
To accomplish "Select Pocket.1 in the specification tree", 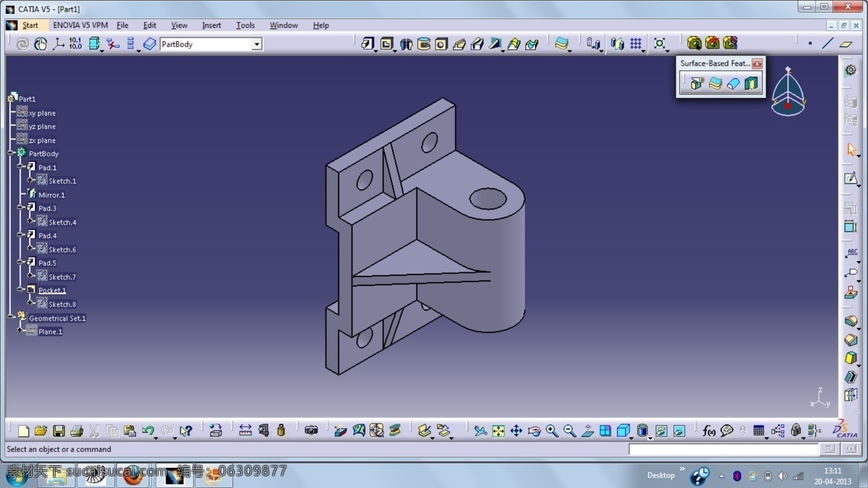I will click(x=52, y=290).
